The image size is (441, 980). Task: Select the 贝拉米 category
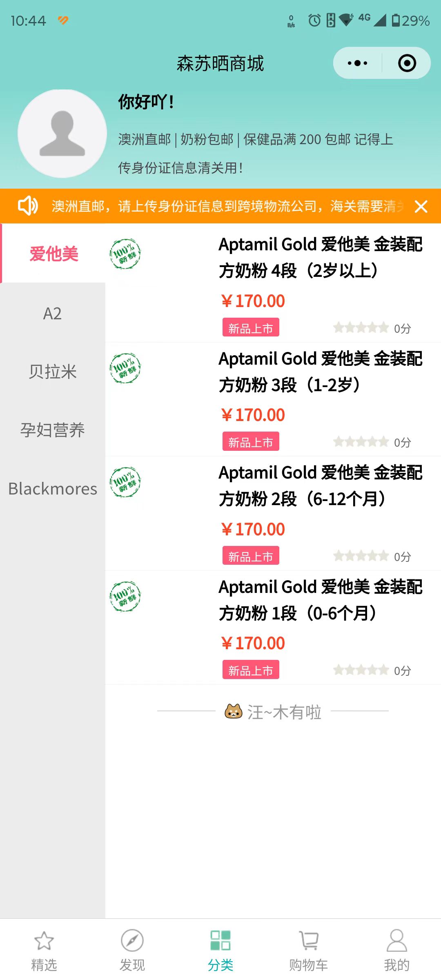(53, 372)
